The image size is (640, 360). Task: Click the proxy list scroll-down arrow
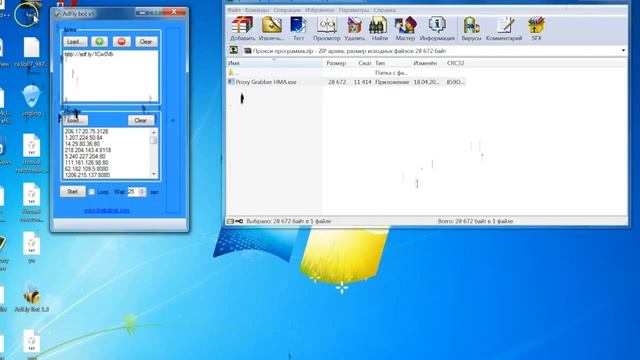point(153,174)
